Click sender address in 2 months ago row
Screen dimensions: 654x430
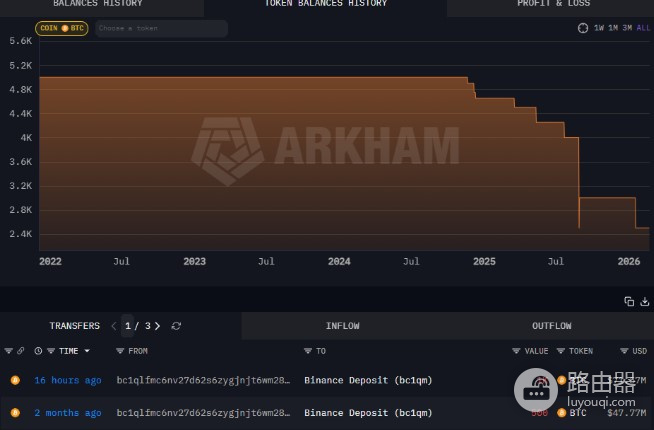point(203,413)
